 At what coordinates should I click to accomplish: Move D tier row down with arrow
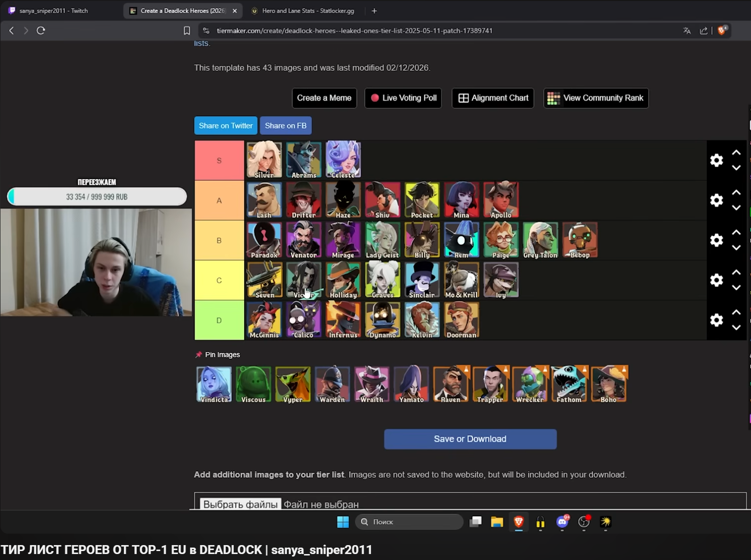pyautogui.click(x=737, y=328)
